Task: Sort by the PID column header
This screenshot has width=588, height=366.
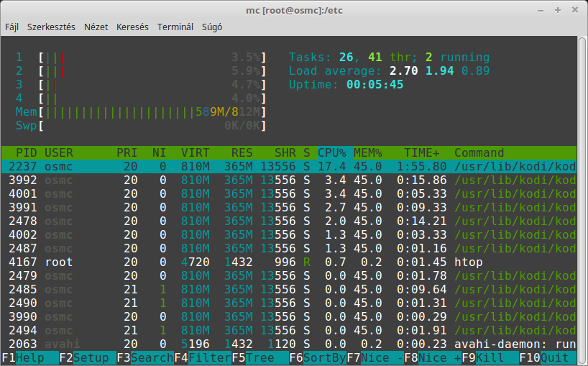Action: tap(27, 153)
